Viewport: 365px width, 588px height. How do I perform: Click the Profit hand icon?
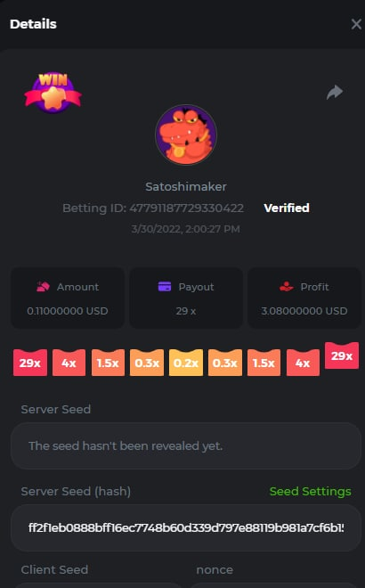(x=287, y=287)
